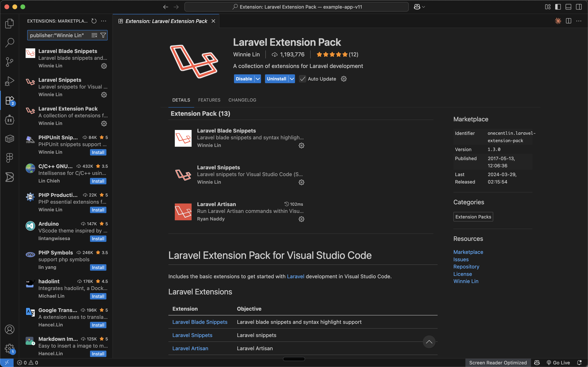Open the Laravel Artisan table link
Screen dimensions: 588x367
(x=190, y=349)
